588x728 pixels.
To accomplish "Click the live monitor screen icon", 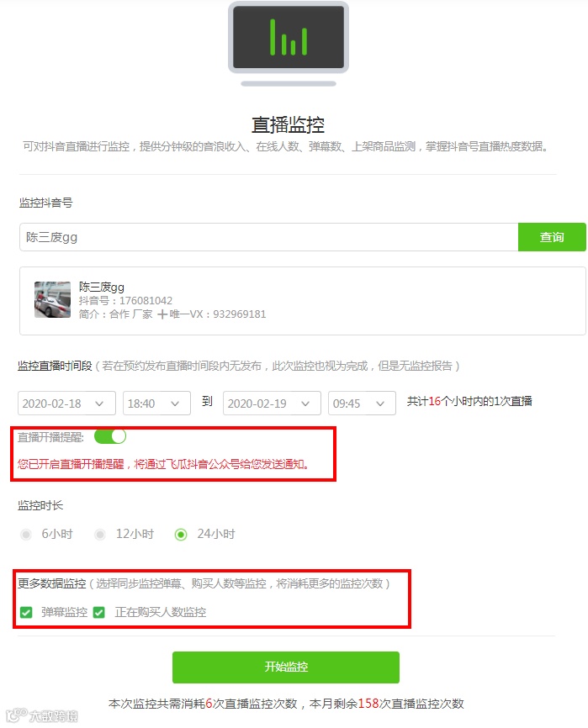I will [x=289, y=44].
